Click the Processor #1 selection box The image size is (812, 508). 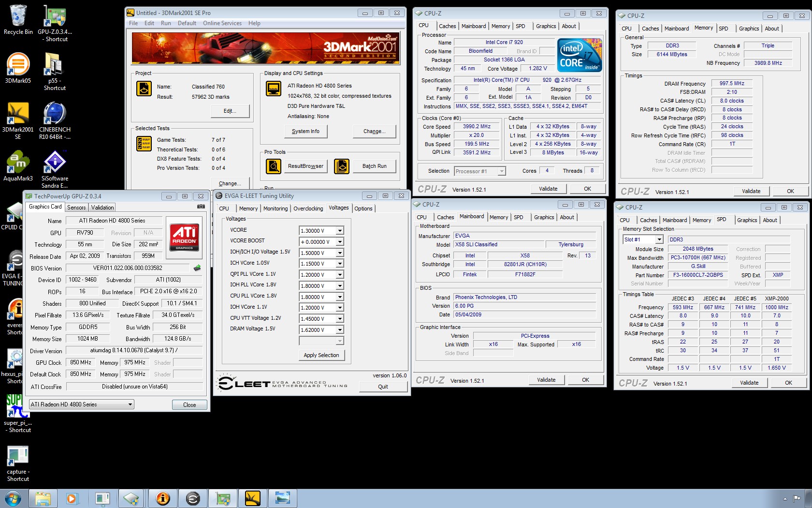(480, 171)
